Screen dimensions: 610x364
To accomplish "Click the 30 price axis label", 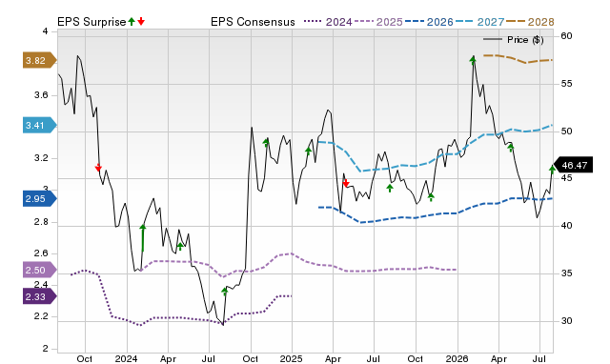I will pyautogui.click(x=566, y=321).
